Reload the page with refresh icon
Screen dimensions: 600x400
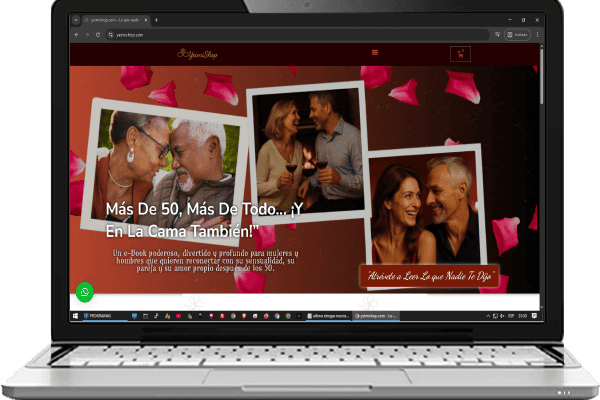point(97,35)
